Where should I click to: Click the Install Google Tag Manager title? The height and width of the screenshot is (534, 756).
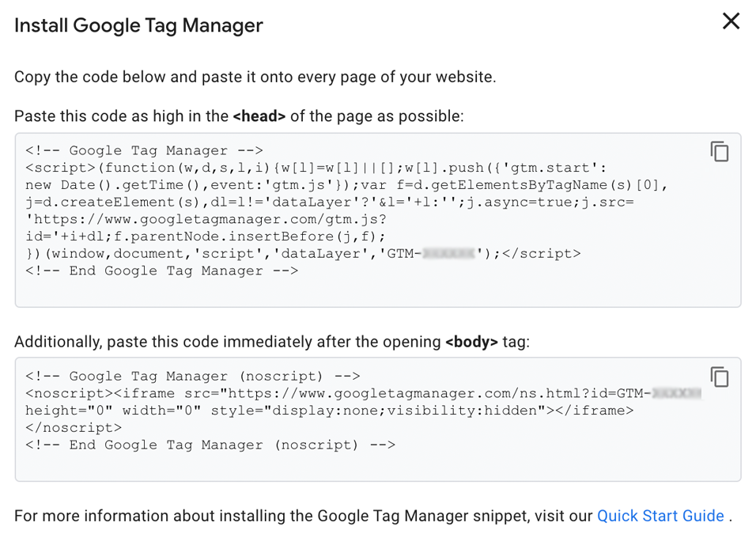point(138,25)
